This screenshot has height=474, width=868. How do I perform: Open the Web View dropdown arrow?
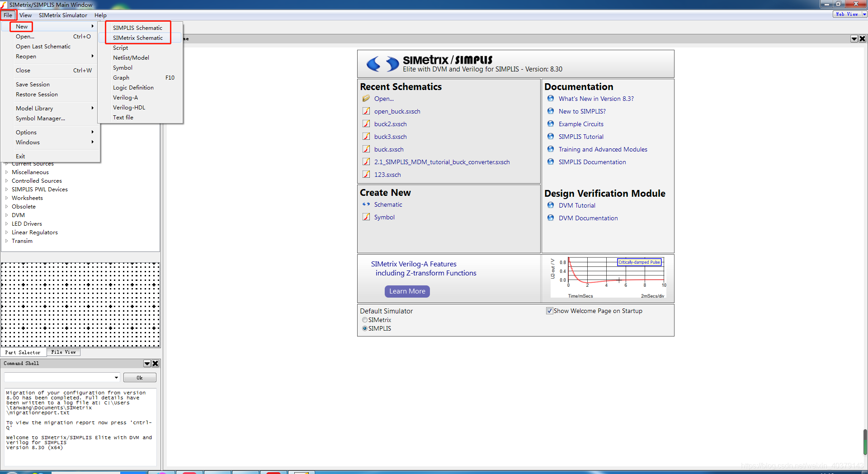coord(864,14)
